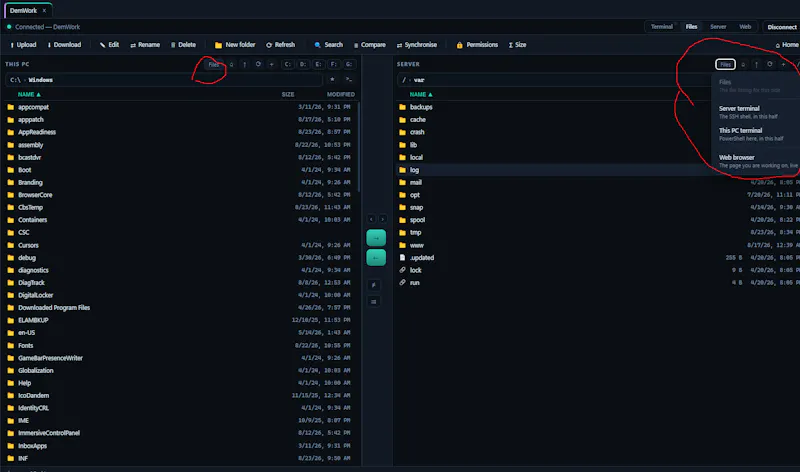Open the Search tool
800x472 pixels.
(x=329, y=45)
